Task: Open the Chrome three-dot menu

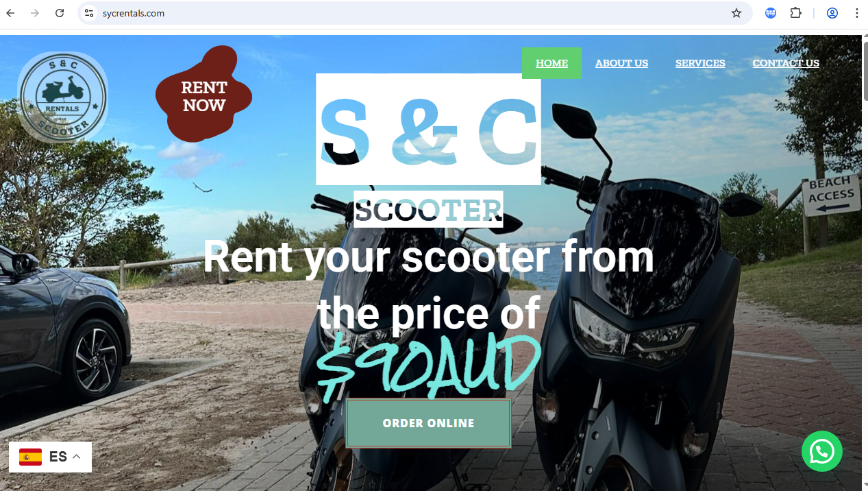Action: point(856,13)
